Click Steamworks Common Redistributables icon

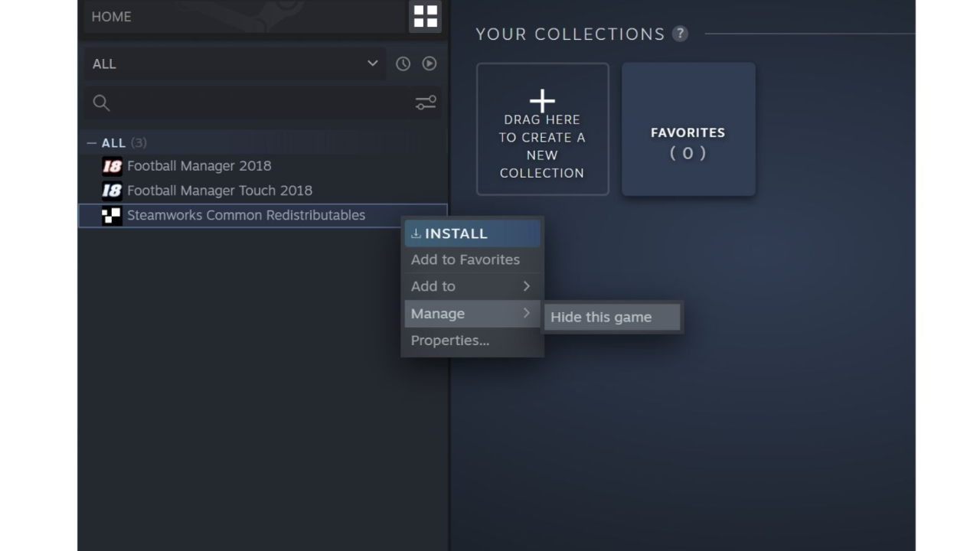click(x=112, y=216)
